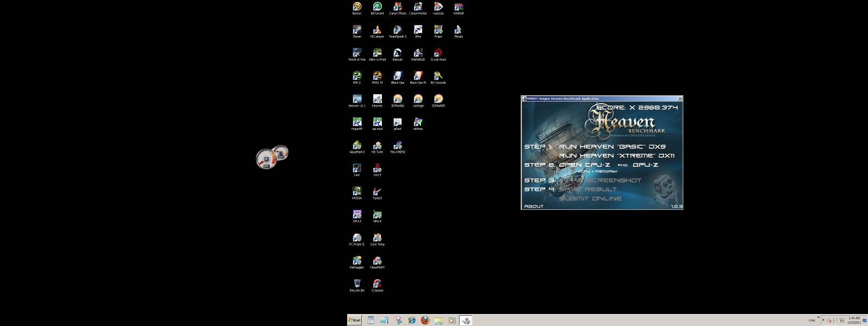
Task: Select the 3DMark06 desktop icon
Action: (x=398, y=101)
